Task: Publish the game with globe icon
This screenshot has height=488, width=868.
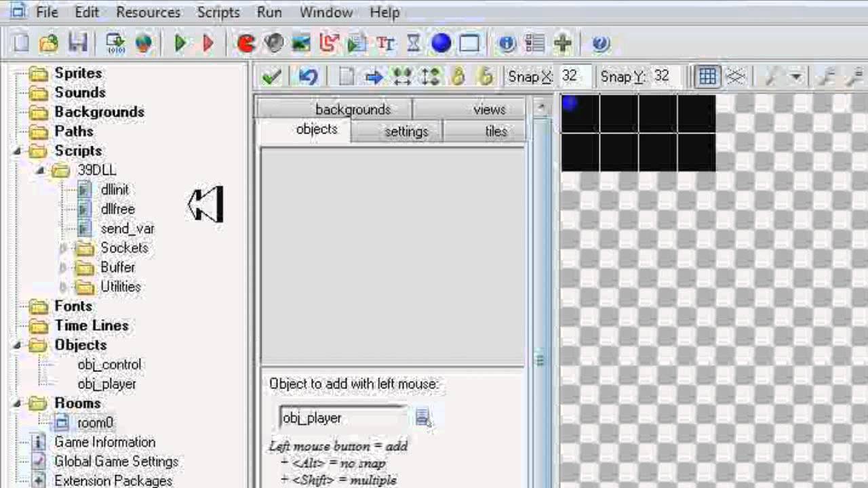Action: click(143, 43)
